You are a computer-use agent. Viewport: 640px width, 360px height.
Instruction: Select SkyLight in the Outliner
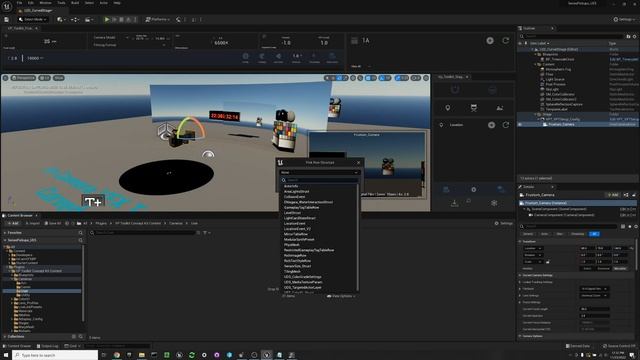(x=552, y=89)
